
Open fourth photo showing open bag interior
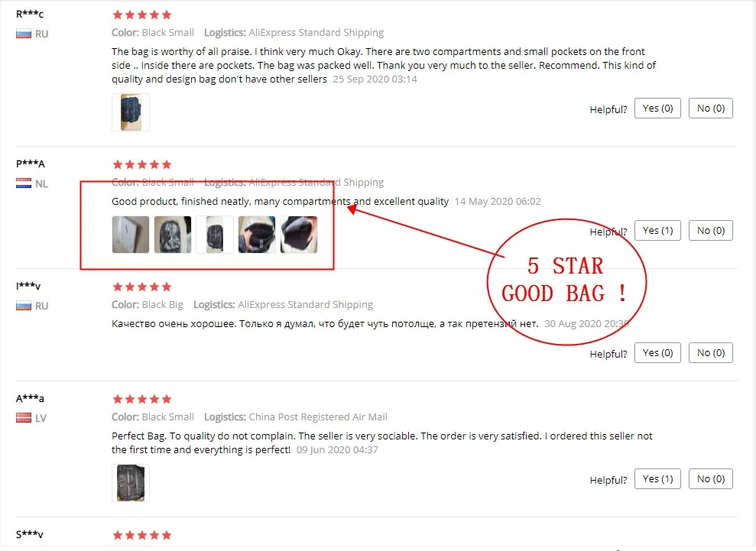pos(257,235)
